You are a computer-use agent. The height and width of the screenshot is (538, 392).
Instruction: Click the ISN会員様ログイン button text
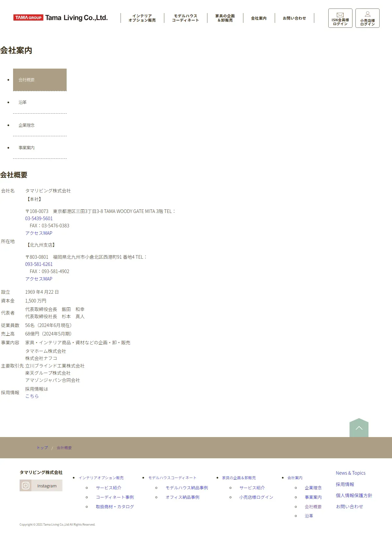tap(340, 22)
